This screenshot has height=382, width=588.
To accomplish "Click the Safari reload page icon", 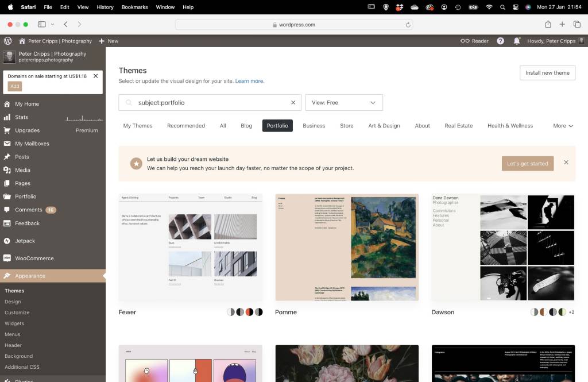I will [408, 25].
